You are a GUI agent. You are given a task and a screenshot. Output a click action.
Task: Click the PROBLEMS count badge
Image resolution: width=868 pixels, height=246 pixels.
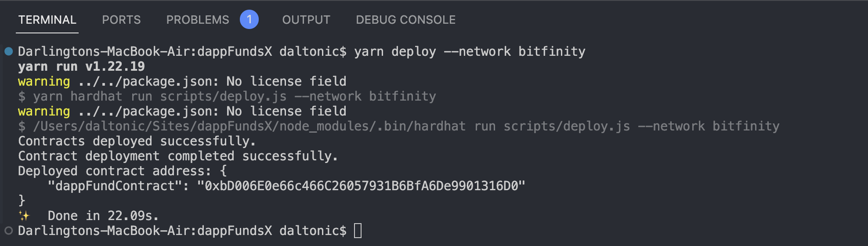(249, 19)
